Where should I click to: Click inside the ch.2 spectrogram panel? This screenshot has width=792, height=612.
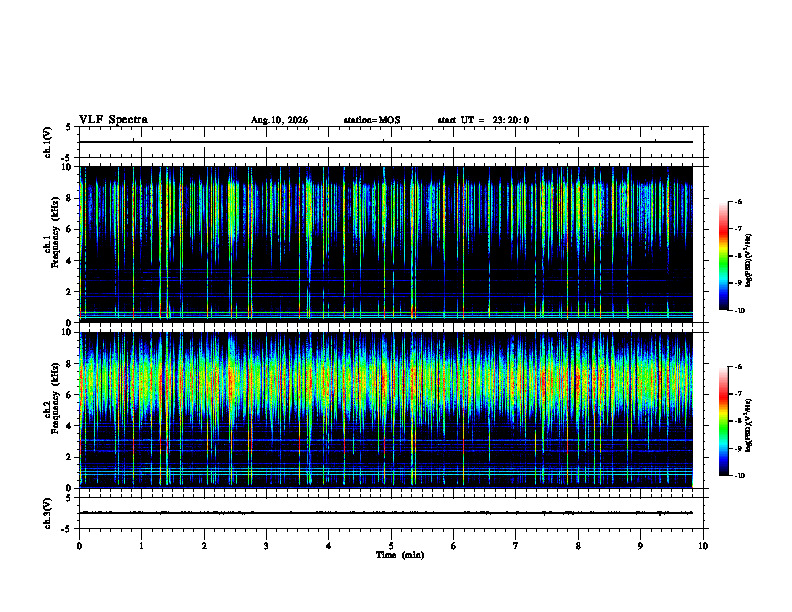coord(386,410)
